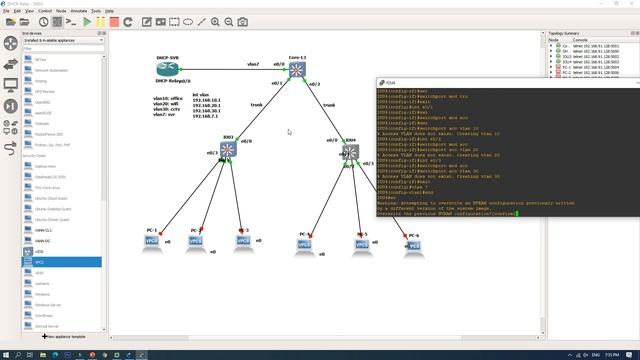The width and height of the screenshot is (640, 360).
Task: Browse end devices monitor icon
Action: [11, 85]
